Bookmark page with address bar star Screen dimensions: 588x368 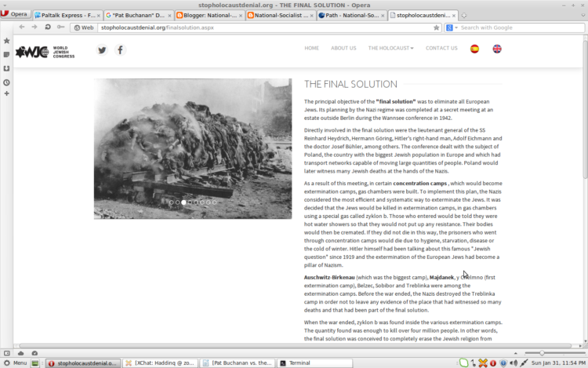436,27
